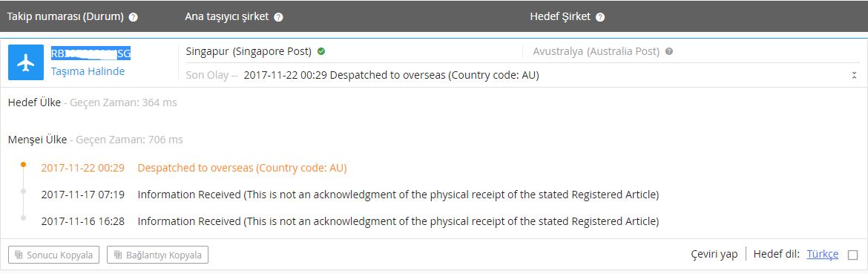
Task: Click the Sonucu Kopyala button
Action: pyautogui.click(x=54, y=255)
